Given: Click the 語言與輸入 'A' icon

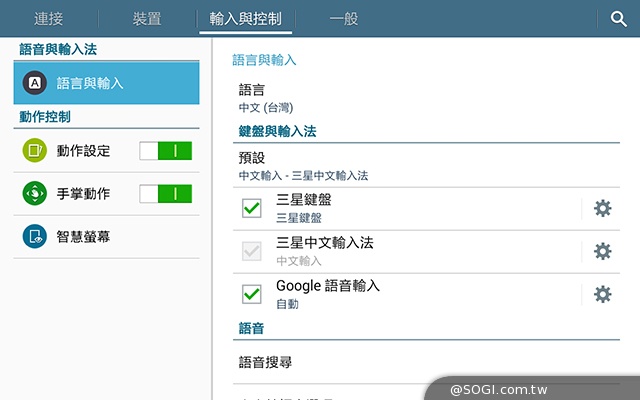Looking at the screenshot, I should point(35,83).
